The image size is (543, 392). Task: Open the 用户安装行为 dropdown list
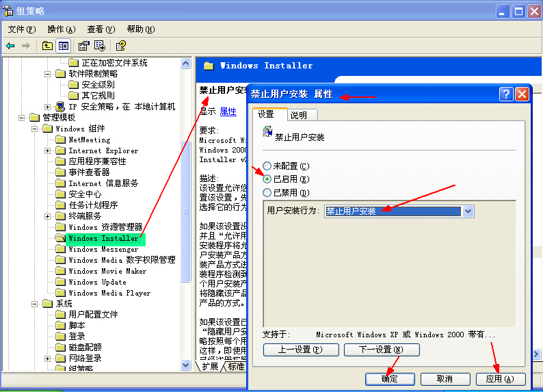pos(468,211)
